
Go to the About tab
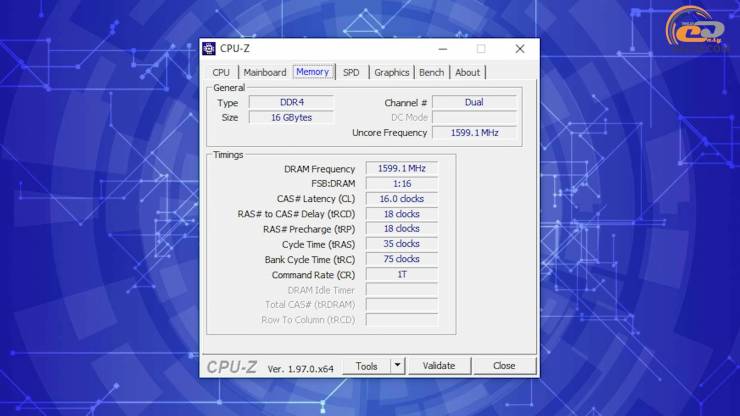(x=467, y=73)
